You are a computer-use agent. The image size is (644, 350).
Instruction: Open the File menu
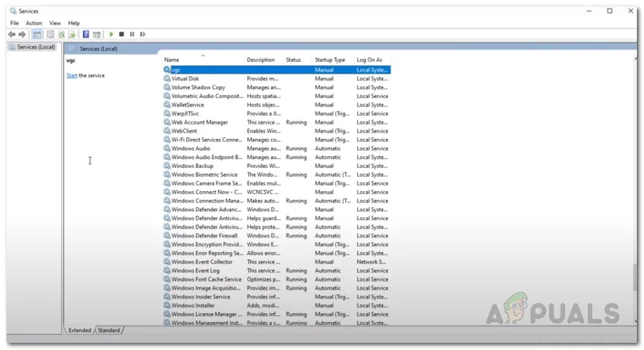coord(14,23)
